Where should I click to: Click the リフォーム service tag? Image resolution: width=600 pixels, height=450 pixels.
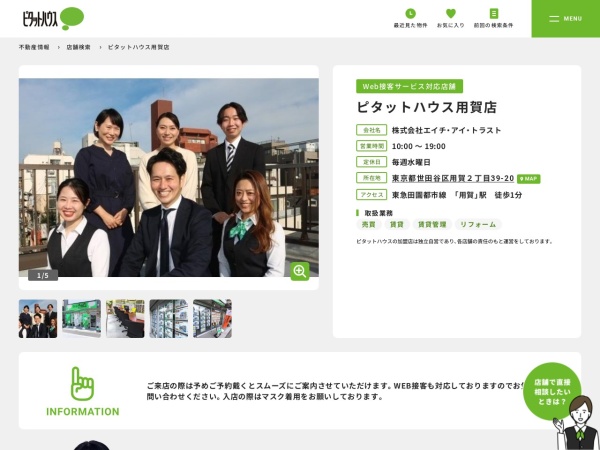[x=478, y=225]
